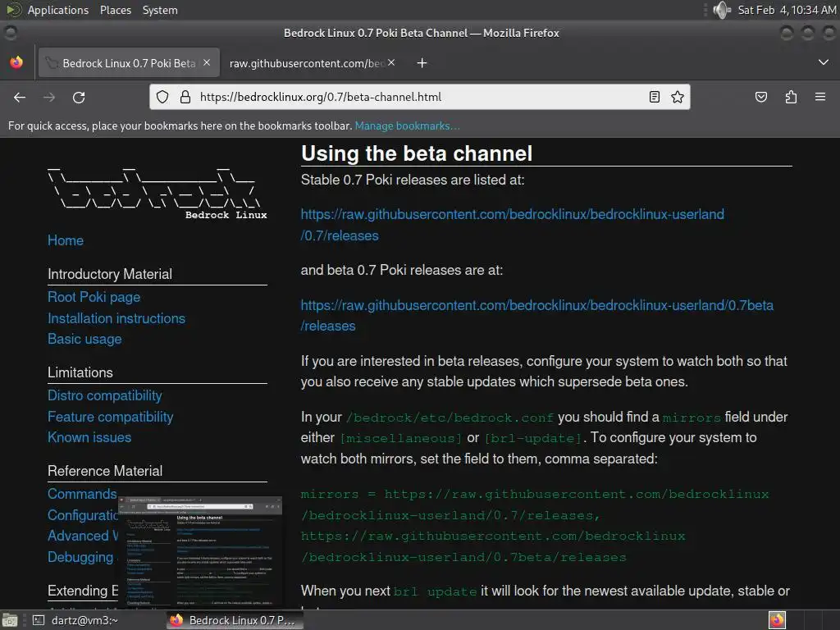Click the Firefox View icon in tab bar
The height and width of the screenshot is (630, 840).
point(16,62)
